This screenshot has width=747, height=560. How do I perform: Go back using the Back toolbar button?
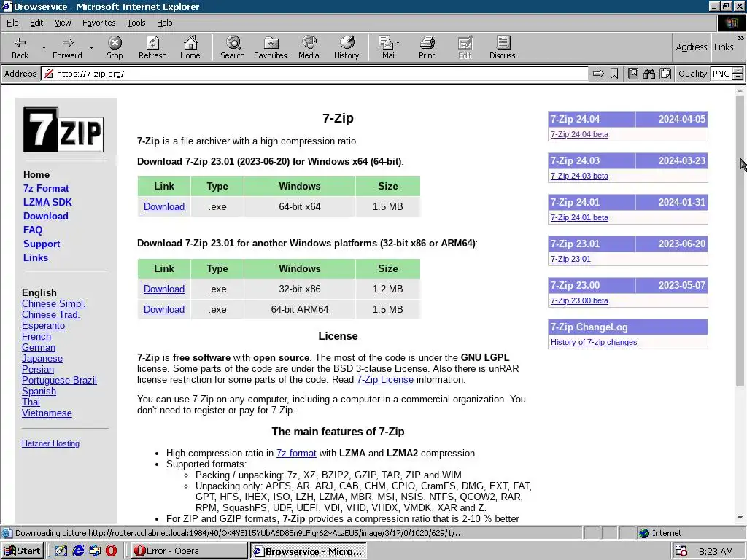(20, 47)
